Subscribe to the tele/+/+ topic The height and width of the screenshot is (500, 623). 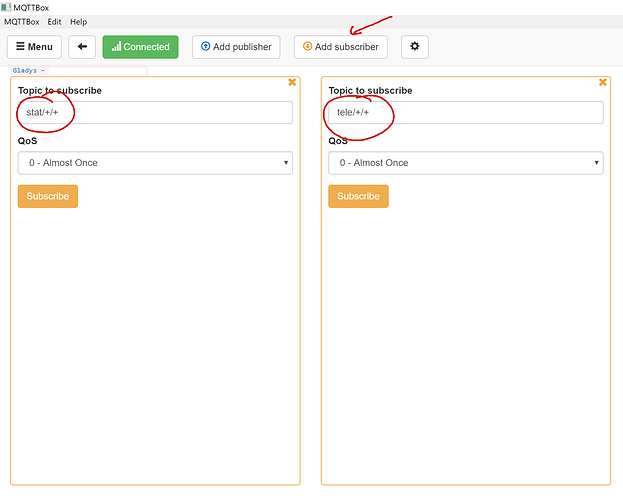click(358, 196)
